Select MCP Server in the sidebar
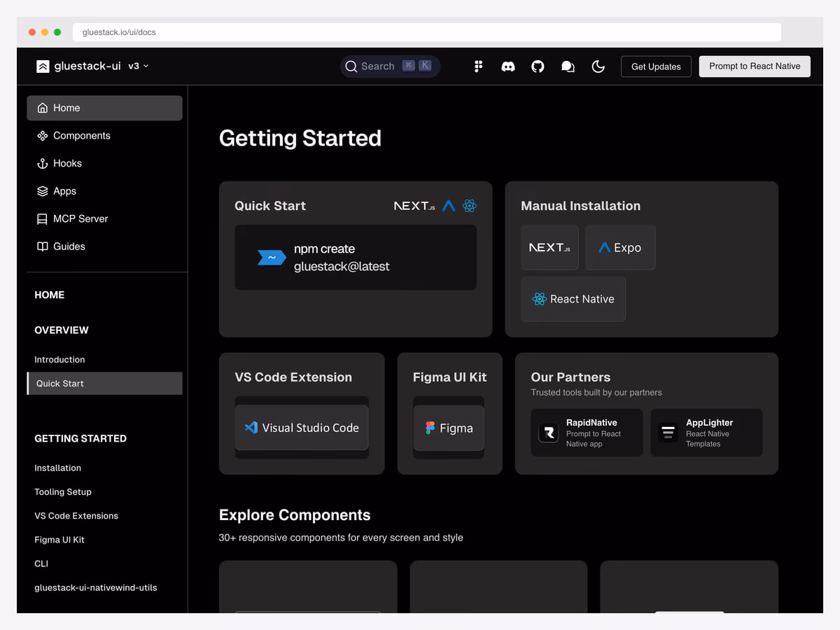The image size is (840, 630). [x=104, y=218]
